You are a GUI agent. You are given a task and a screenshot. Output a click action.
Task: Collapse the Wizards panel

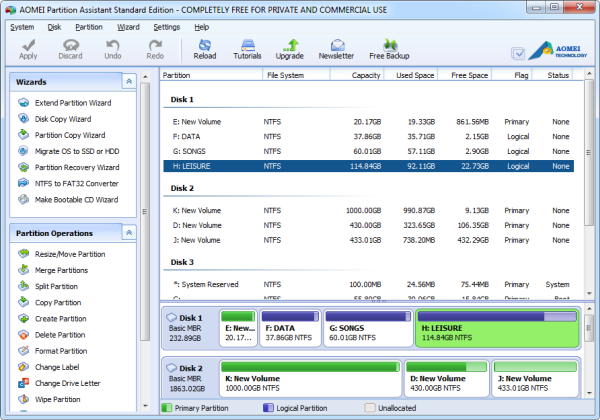coord(129,81)
